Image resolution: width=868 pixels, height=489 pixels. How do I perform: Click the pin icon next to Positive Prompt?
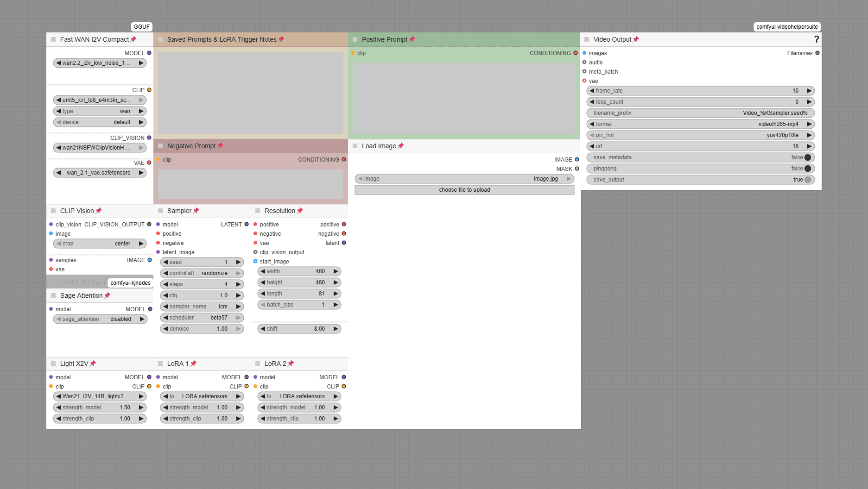pos(412,39)
